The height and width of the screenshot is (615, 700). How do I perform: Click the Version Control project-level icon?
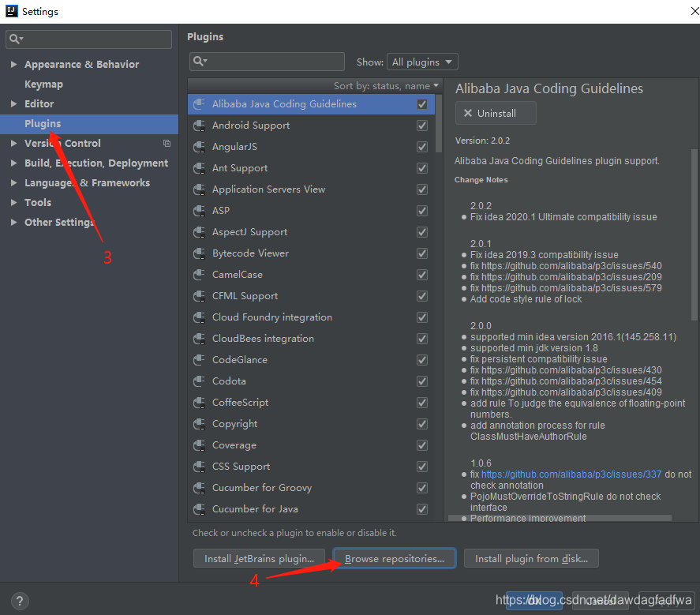pos(167,144)
